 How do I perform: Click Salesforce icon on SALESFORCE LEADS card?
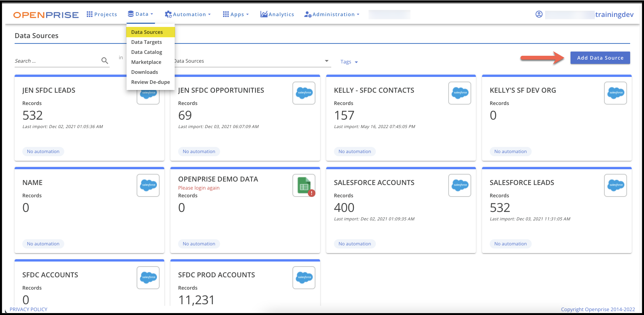(x=616, y=185)
